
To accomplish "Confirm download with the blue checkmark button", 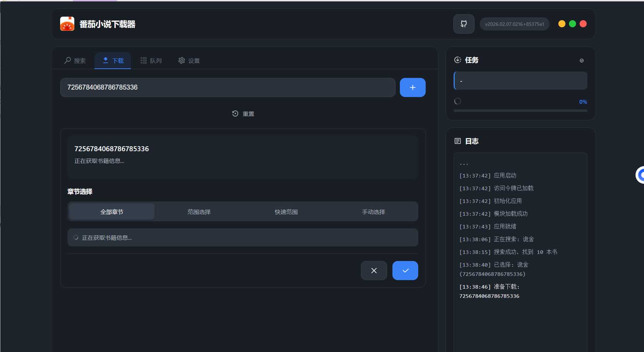I will [405, 271].
